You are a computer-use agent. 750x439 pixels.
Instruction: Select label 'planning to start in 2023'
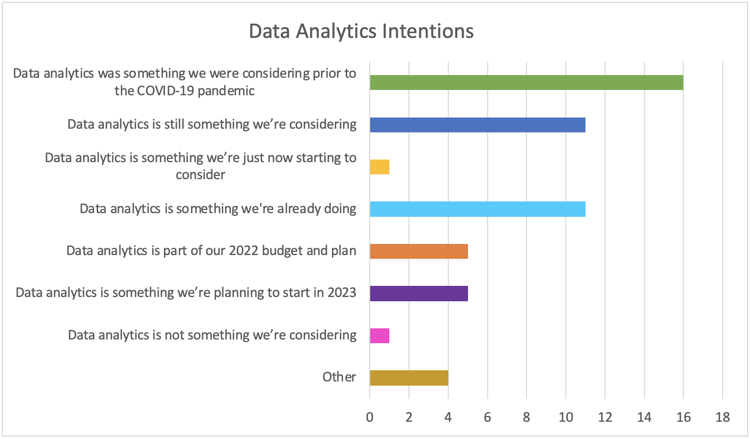[x=186, y=292]
